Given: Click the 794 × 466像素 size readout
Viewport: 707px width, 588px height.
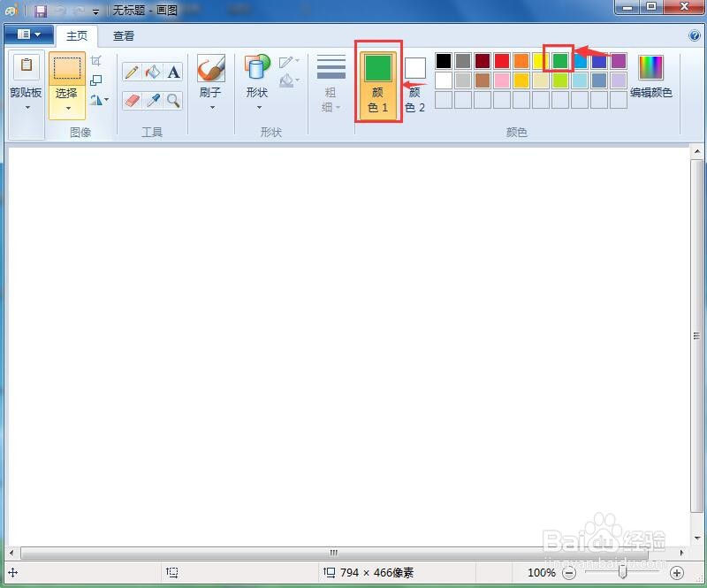Looking at the screenshot, I should pos(376,573).
